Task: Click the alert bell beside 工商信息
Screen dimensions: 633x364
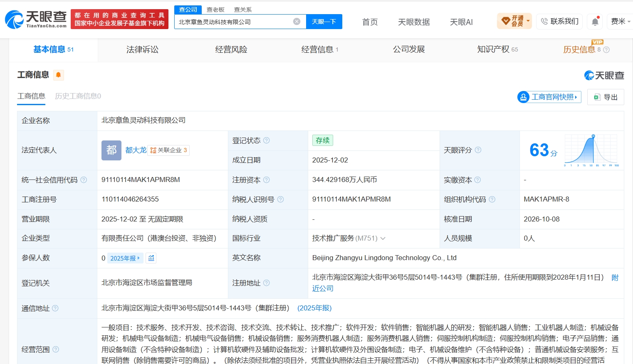Action: (58, 75)
